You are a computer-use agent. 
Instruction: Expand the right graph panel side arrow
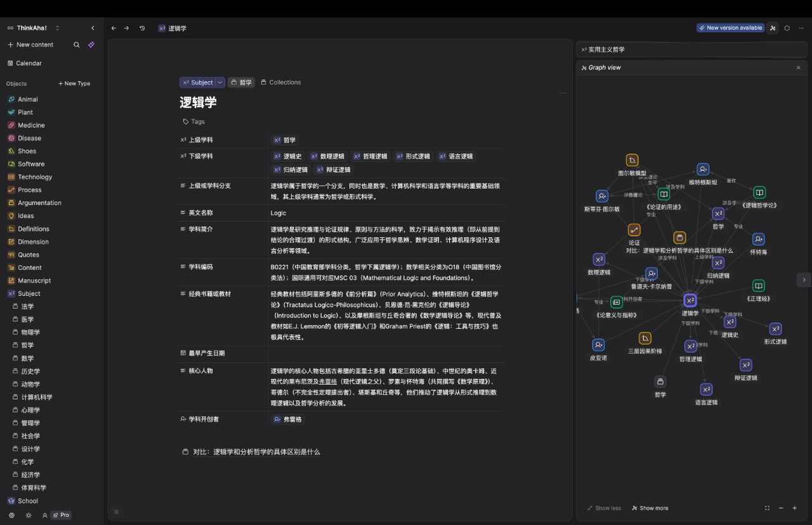pos(804,279)
